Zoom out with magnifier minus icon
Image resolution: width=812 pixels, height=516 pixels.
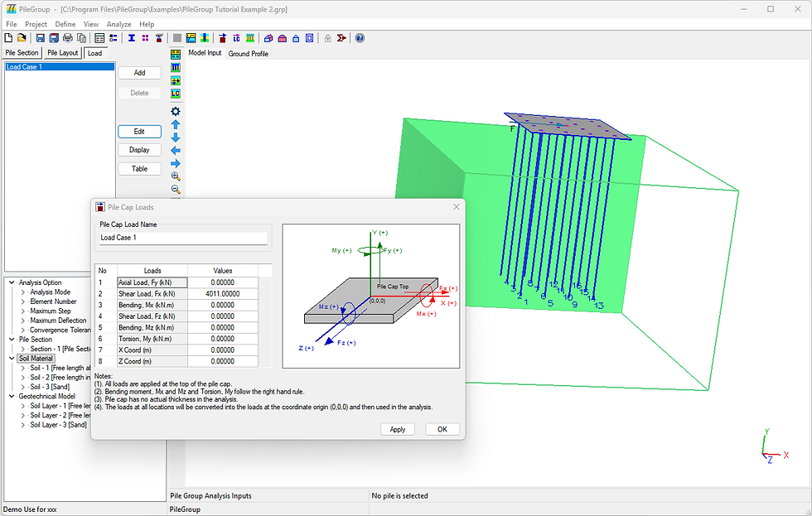(x=176, y=189)
